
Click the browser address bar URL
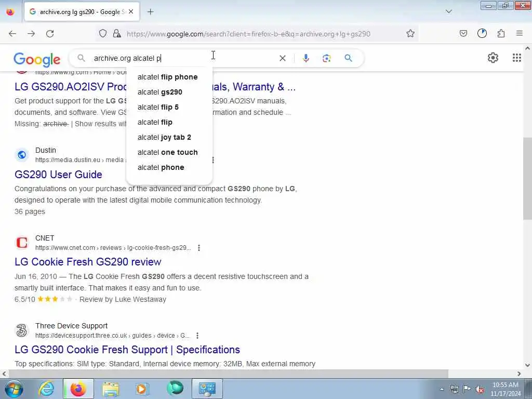click(x=248, y=34)
